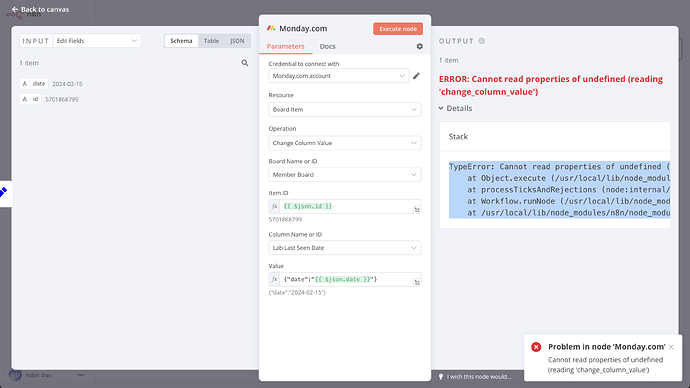Collapse the error Details section
This screenshot has width=690, height=388.
pos(455,108)
